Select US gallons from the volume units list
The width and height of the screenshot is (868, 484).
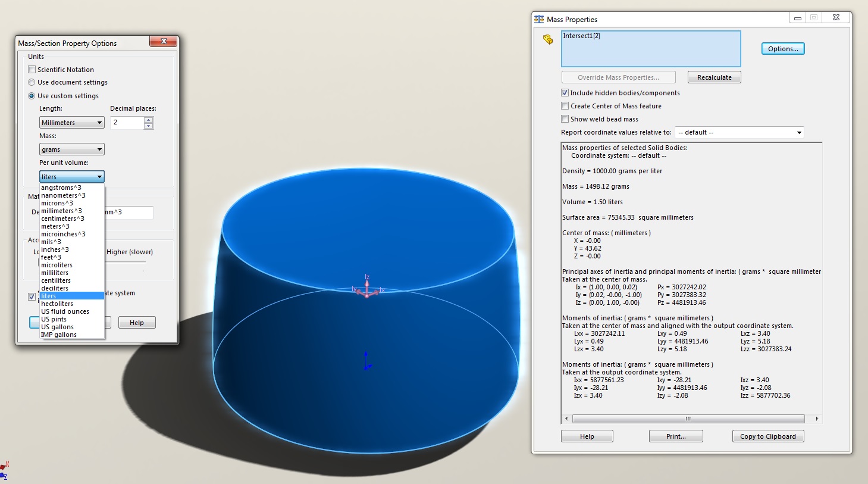pos(57,326)
